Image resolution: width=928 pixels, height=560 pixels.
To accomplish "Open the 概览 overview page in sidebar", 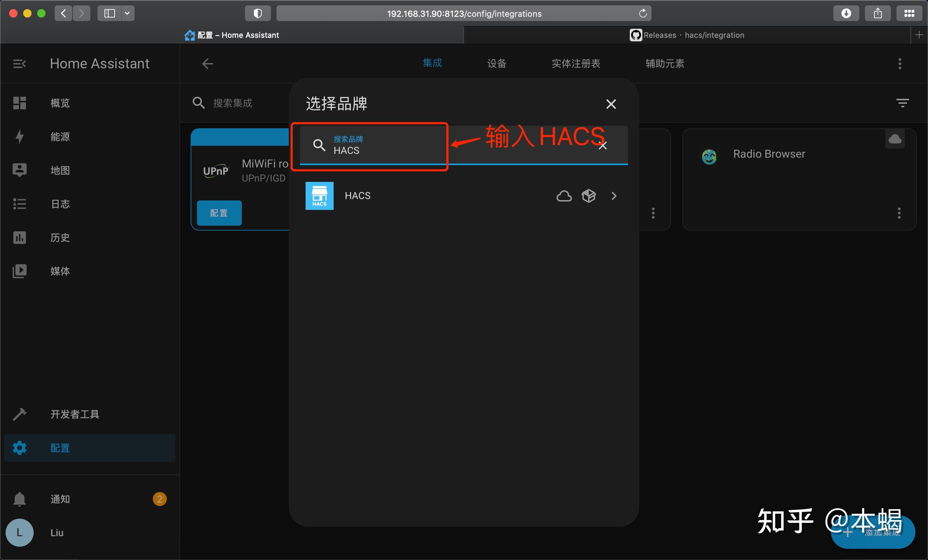I will pos(60,103).
